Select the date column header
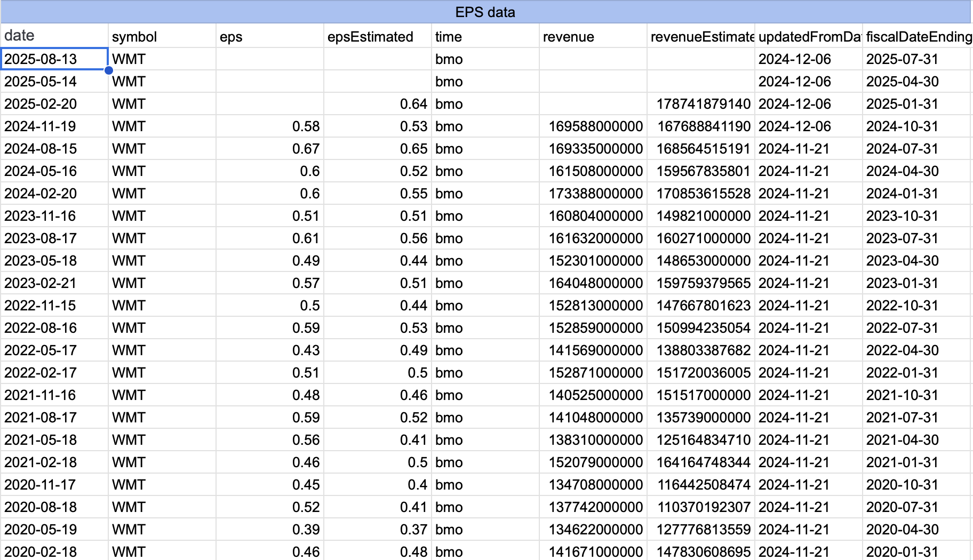973x560 pixels. pyautogui.click(x=54, y=36)
